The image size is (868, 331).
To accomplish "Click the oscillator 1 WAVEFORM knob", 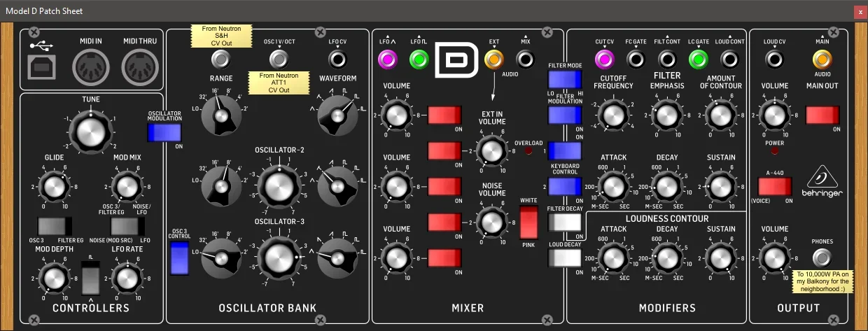I will click(338, 115).
